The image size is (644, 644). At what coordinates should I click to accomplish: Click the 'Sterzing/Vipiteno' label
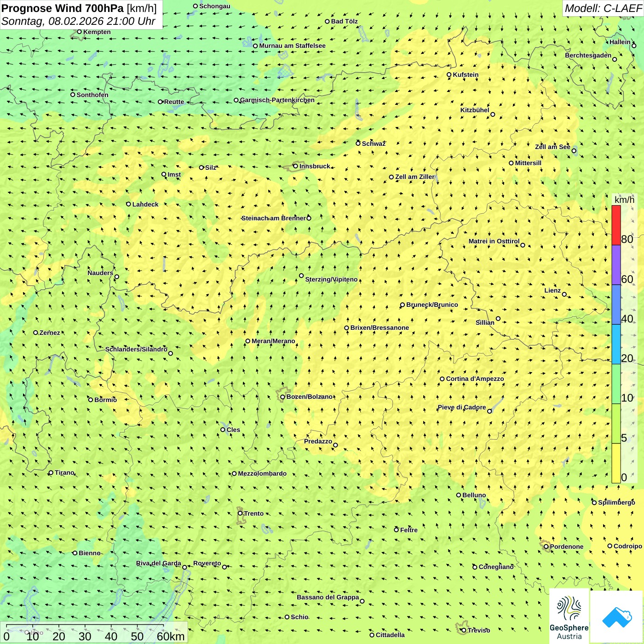pos(331,279)
